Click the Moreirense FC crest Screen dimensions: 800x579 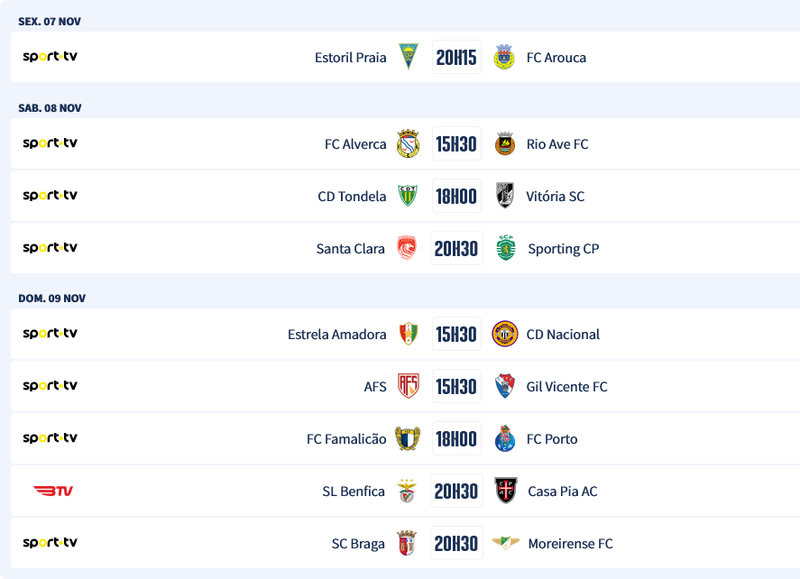point(506,543)
